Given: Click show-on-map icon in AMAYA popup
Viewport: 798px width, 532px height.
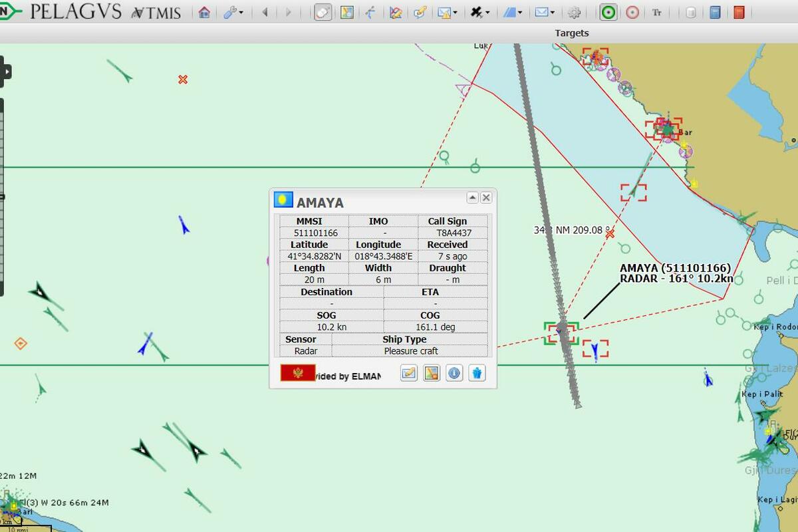Looking at the screenshot, I should (432, 373).
